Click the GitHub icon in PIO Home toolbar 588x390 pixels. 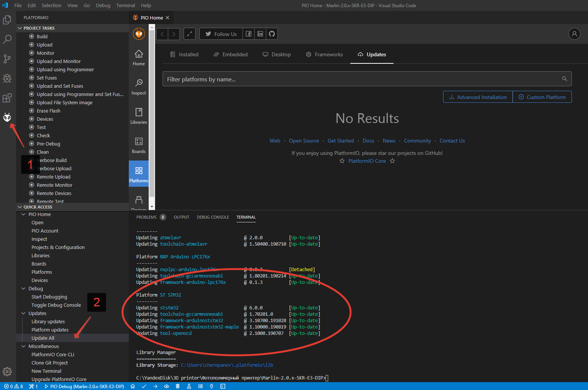pos(272,34)
